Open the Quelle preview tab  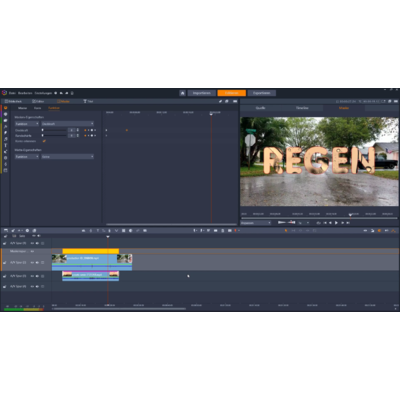click(x=260, y=108)
